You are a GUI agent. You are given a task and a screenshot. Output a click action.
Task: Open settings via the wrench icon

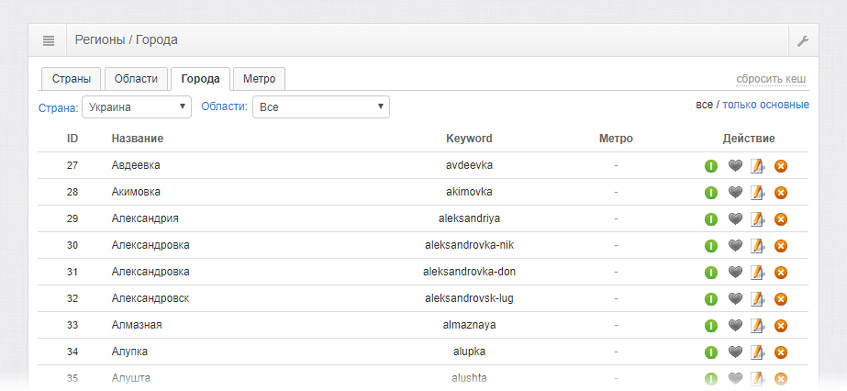(x=803, y=41)
